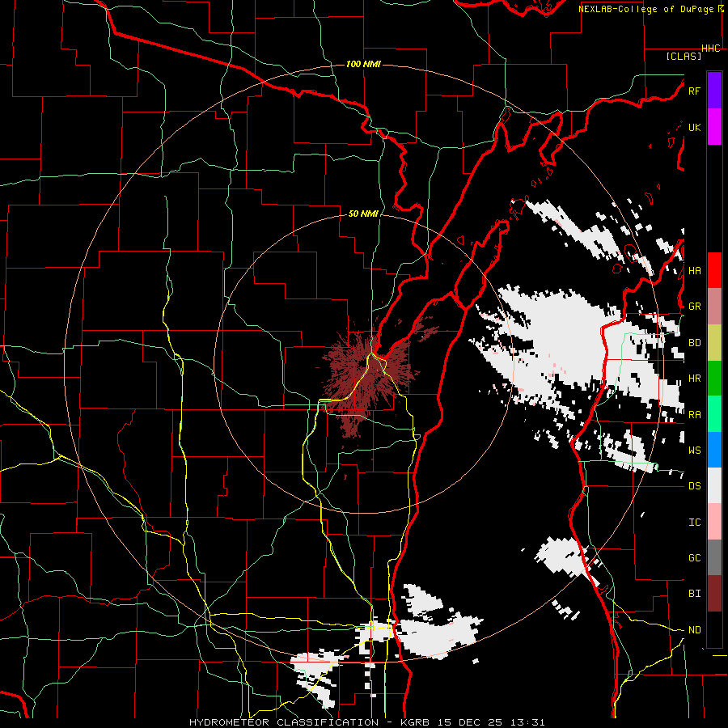Click the HR legend label
Viewport: 728px width, 728px height.
694,379
